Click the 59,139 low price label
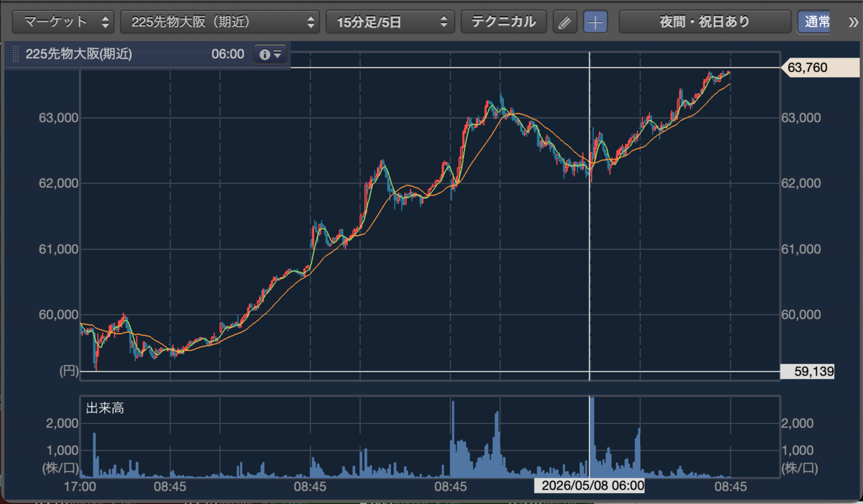The width and height of the screenshot is (863, 504). [808, 372]
